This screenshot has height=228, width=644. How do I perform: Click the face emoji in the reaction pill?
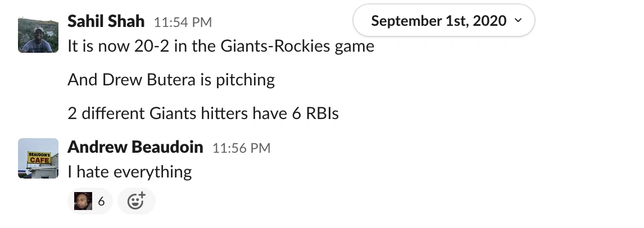[83, 201]
